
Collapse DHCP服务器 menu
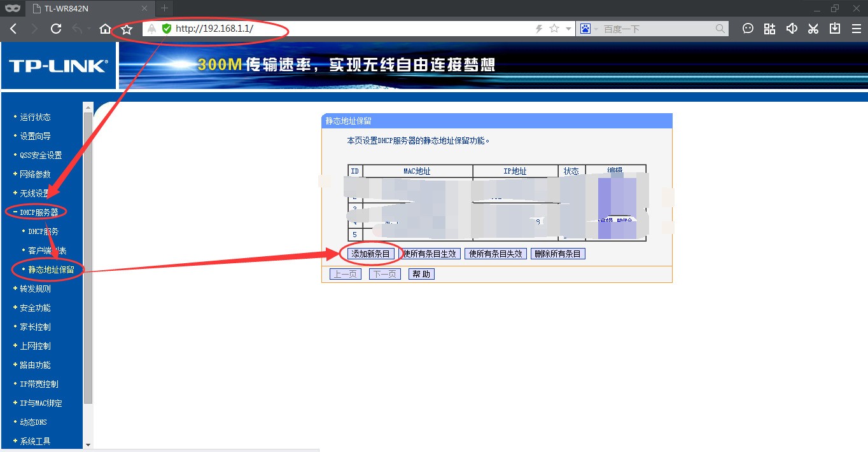tap(39, 212)
